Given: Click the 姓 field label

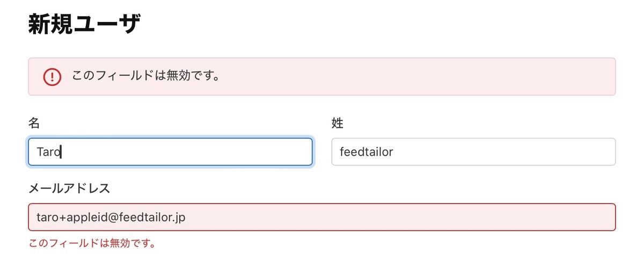Looking at the screenshot, I should tap(338, 123).
